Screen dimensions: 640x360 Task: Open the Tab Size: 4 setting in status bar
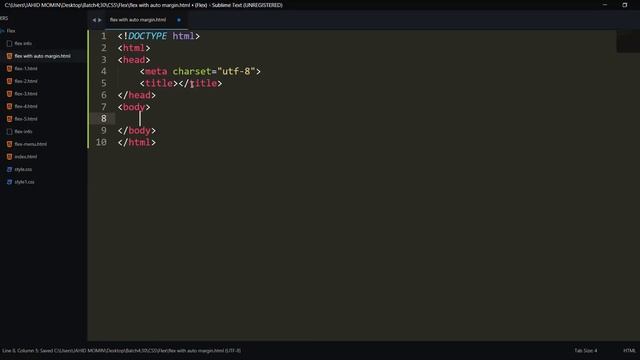pyautogui.click(x=586, y=351)
